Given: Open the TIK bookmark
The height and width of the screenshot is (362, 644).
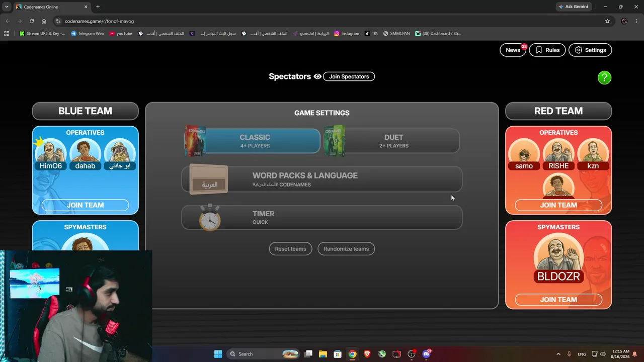Looking at the screenshot, I should click(371, 34).
